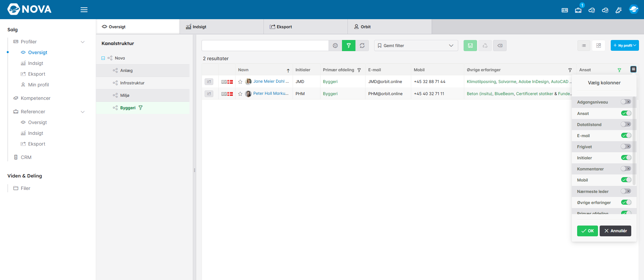Image resolution: width=644 pixels, height=280 pixels.
Task: Confirm column selection with OK button
Action: [x=587, y=231]
